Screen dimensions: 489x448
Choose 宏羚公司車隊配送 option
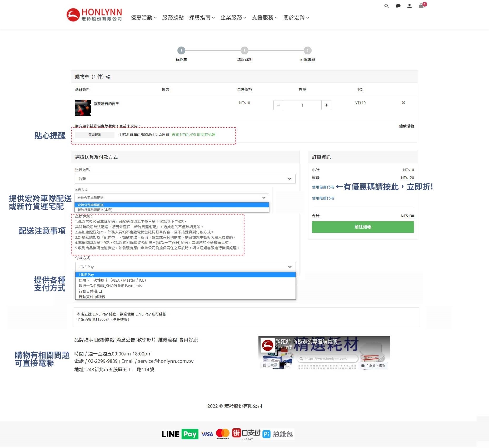point(172,205)
